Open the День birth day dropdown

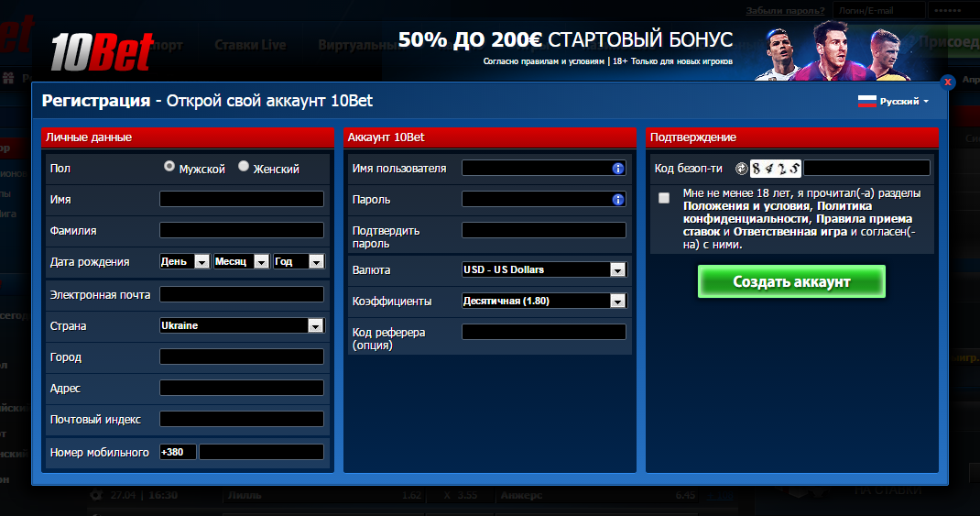[185, 261]
